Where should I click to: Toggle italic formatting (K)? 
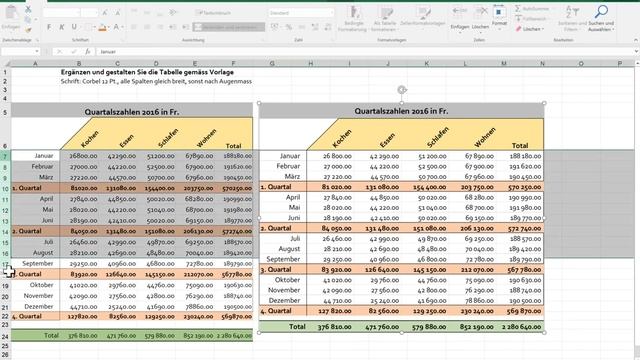coord(62,27)
